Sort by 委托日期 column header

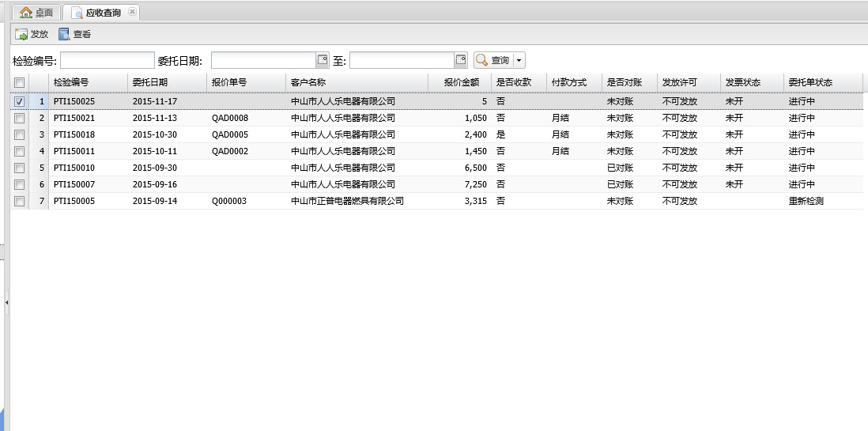click(x=150, y=82)
